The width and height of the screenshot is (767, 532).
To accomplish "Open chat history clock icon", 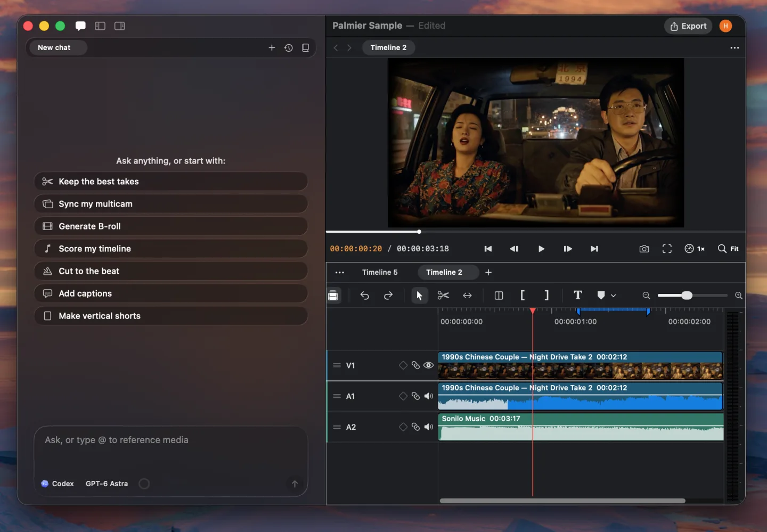I will pyautogui.click(x=289, y=48).
